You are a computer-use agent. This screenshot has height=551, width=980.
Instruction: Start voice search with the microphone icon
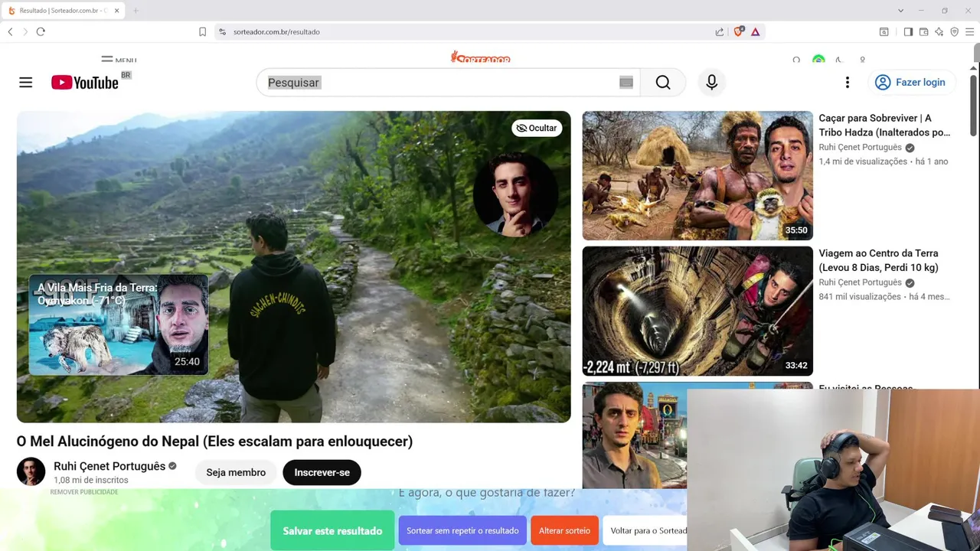tap(712, 83)
